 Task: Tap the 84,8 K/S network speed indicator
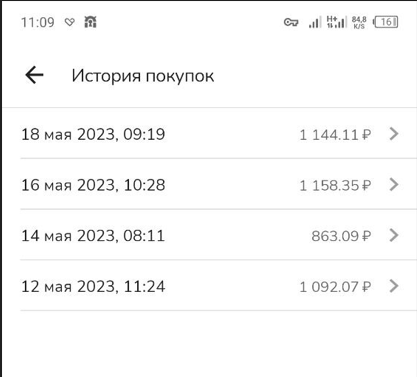(x=359, y=22)
